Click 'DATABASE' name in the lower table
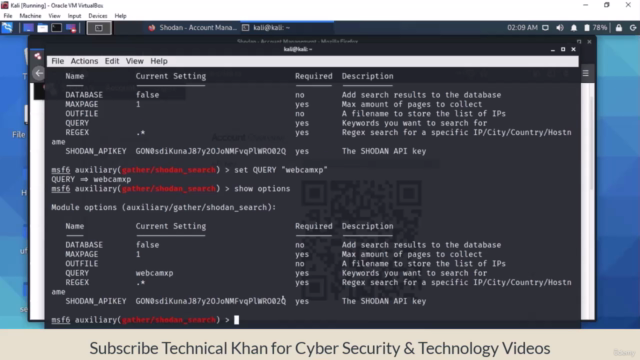This screenshot has height=360, width=640. [84, 245]
